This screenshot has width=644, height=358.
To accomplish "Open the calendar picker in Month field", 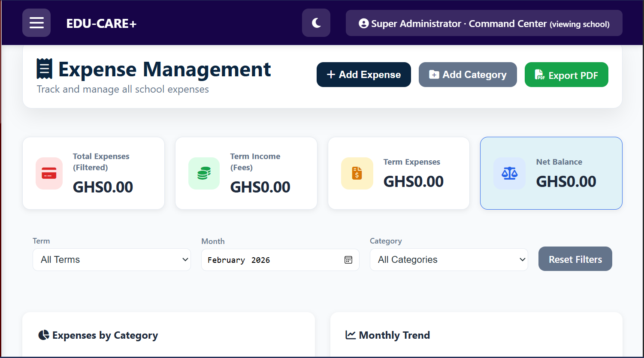I will click(x=348, y=260).
